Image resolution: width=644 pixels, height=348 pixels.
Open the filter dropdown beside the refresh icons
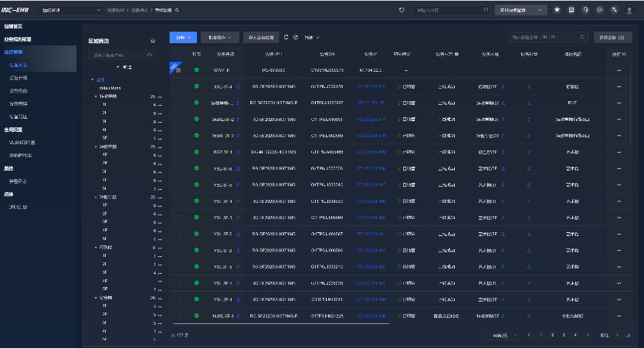pos(312,37)
